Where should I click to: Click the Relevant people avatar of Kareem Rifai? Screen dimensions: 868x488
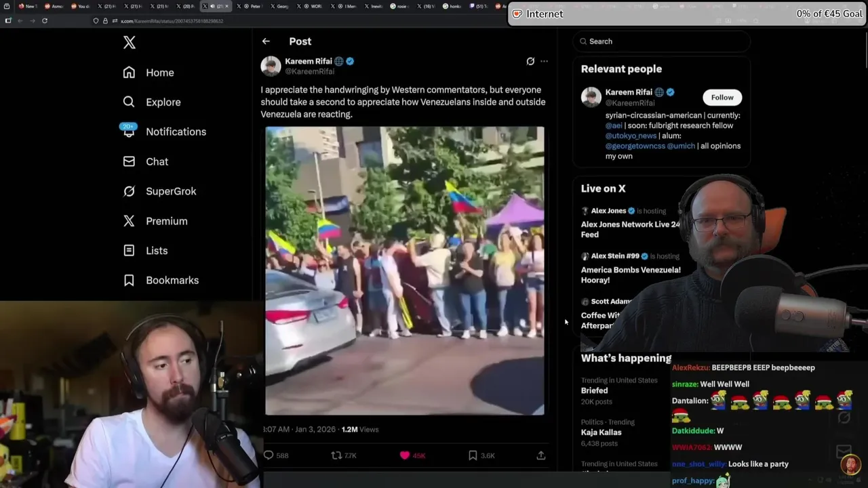pos(591,97)
